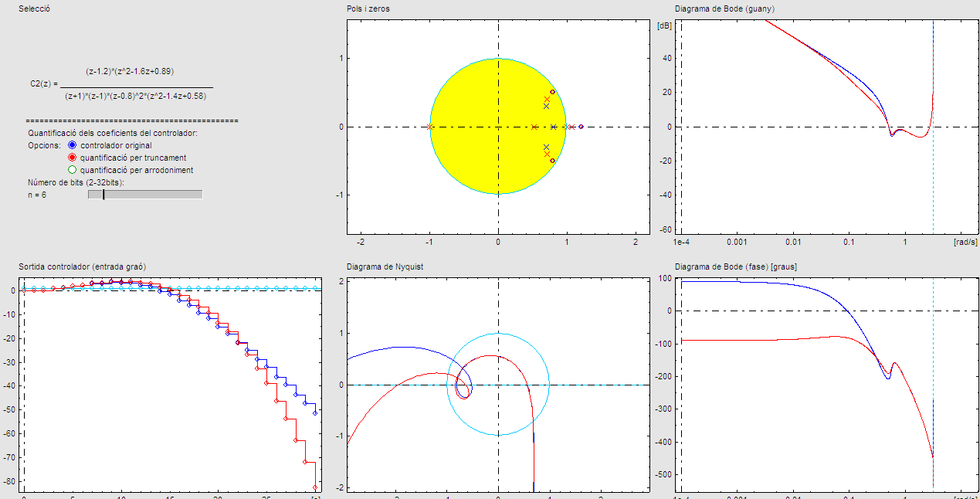Click the C2(z) denominator expression
The height and width of the screenshot is (499, 980).
(x=136, y=96)
